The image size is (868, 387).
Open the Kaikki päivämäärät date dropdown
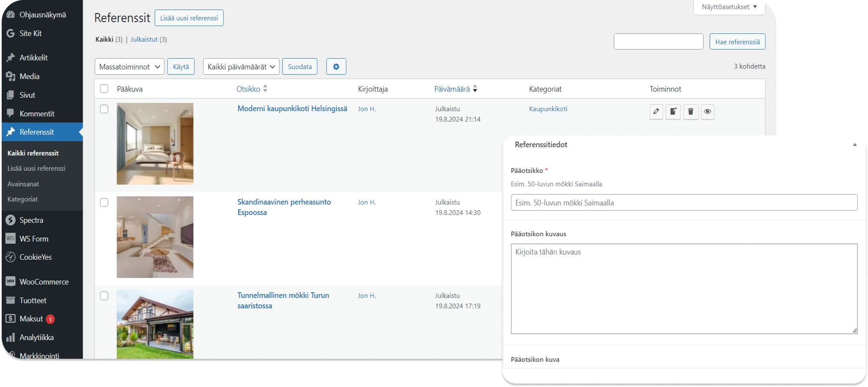click(241, 66)
